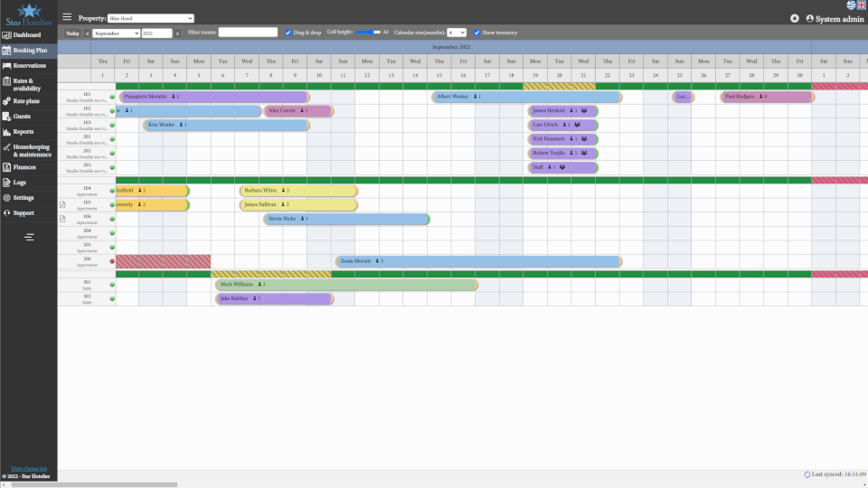
Task: Select the Robert Trujillo booking
Action: [563, 154]
